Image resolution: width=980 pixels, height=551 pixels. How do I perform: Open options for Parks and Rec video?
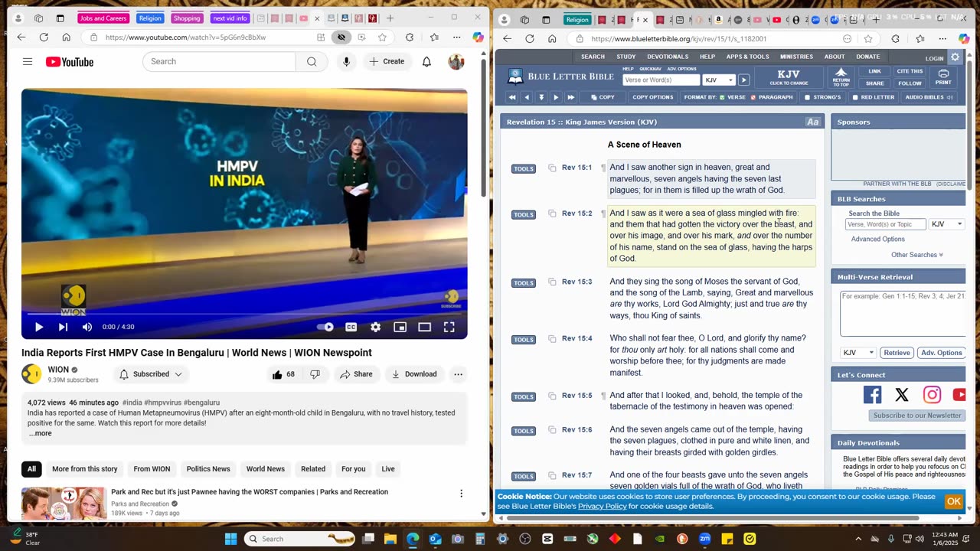(x=461, y=494)
